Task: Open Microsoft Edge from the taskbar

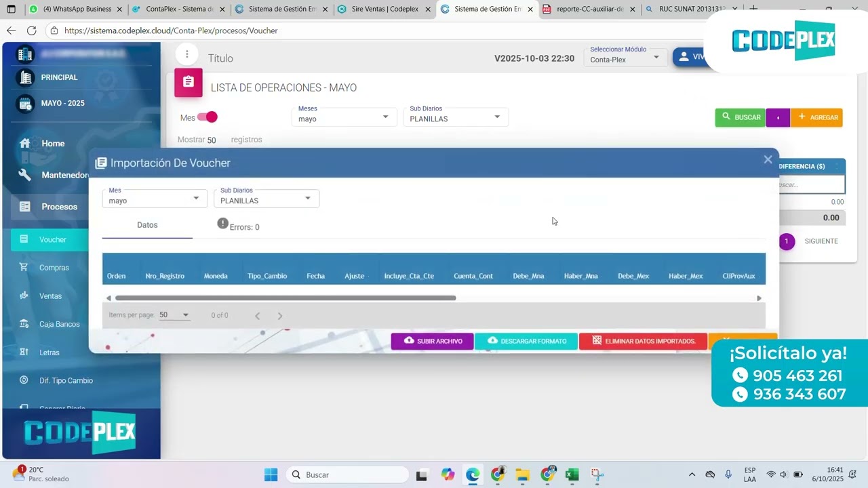Action: point(473,474)
